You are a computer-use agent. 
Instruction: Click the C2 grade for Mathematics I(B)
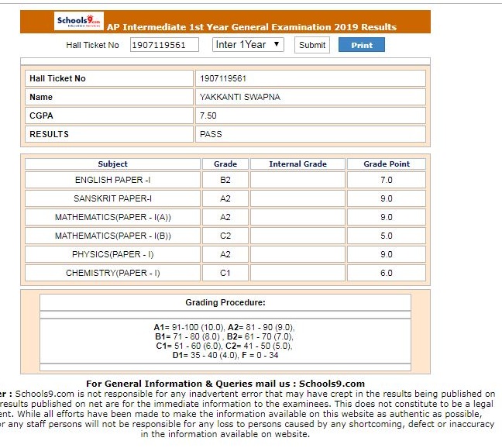tap(225, 236)
